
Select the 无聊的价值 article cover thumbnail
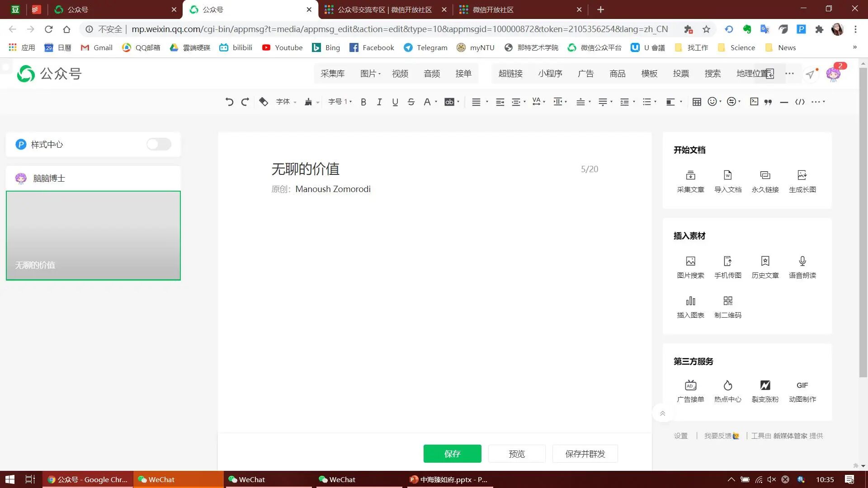click(93, 235)
